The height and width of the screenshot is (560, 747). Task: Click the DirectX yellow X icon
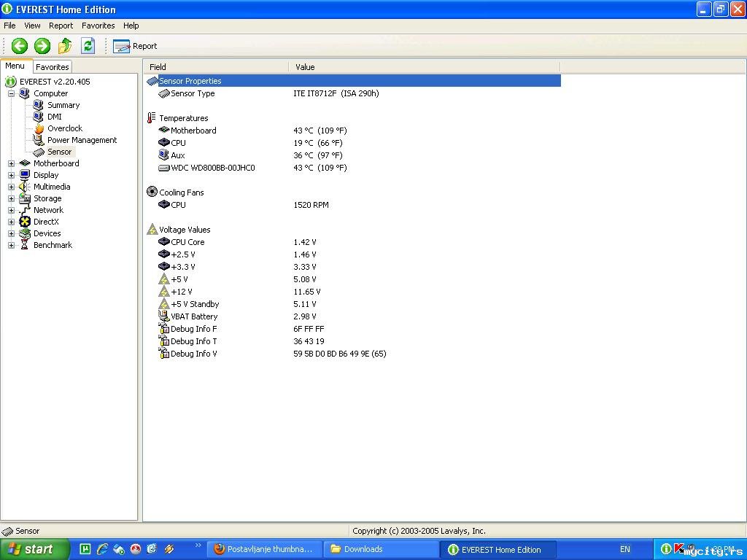point(25,222)
